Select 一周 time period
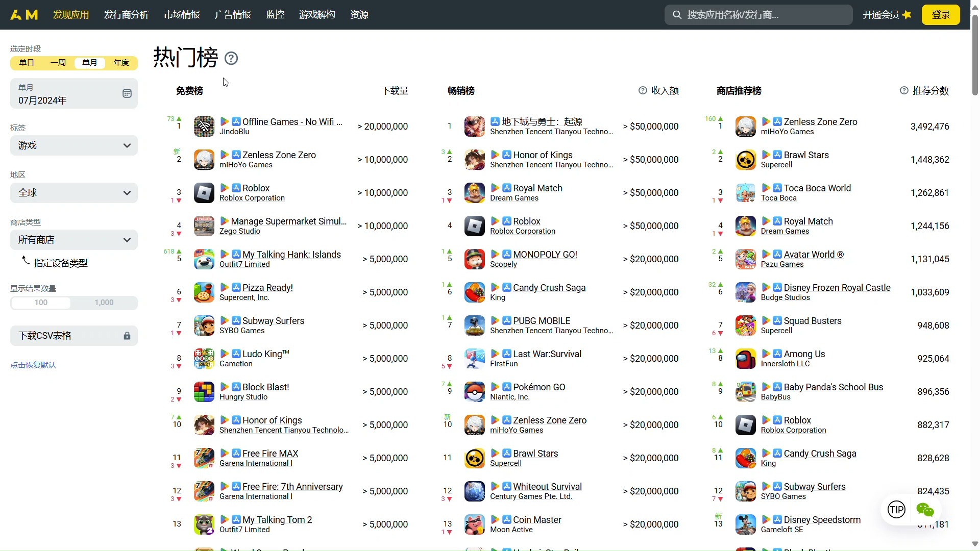The height and width of the screenshot is (551, 980). (58, 63)
